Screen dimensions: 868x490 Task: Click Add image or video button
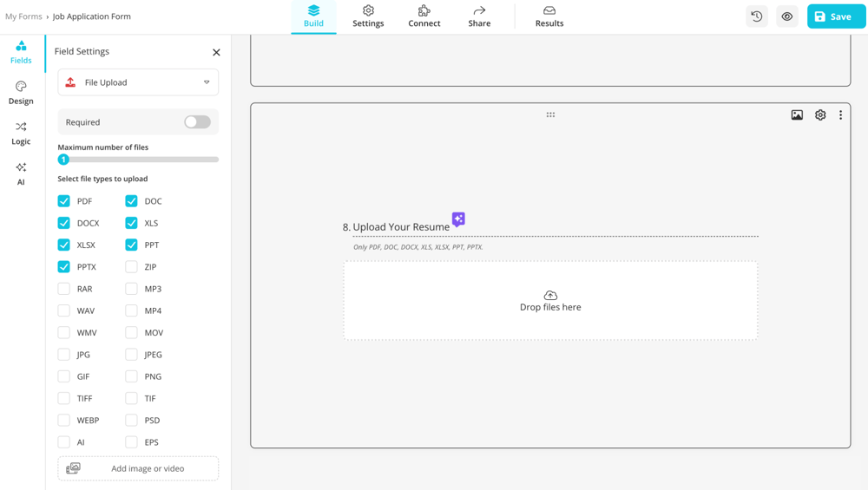click(x=138, y=468)
